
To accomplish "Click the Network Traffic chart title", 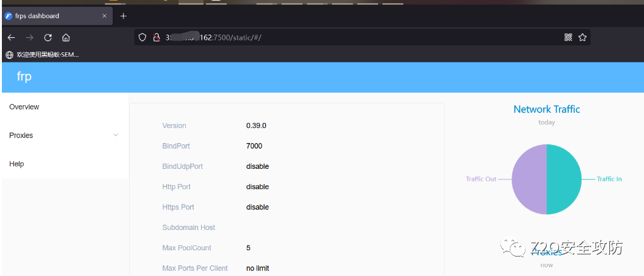I will 547,109.
